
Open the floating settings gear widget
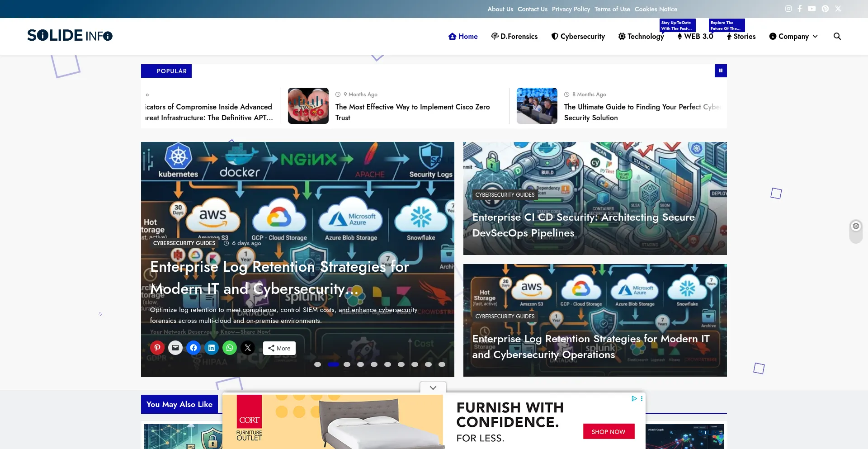click(856, 226)
